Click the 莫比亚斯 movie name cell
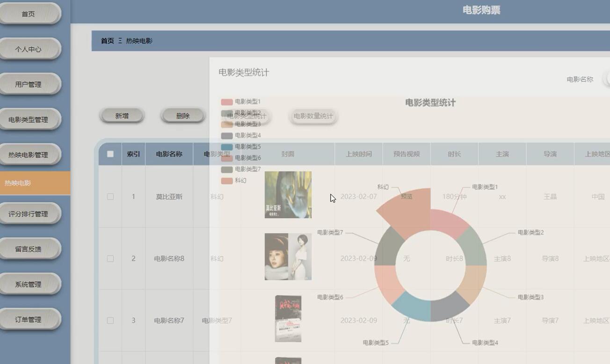 click(x=169, y=197)
